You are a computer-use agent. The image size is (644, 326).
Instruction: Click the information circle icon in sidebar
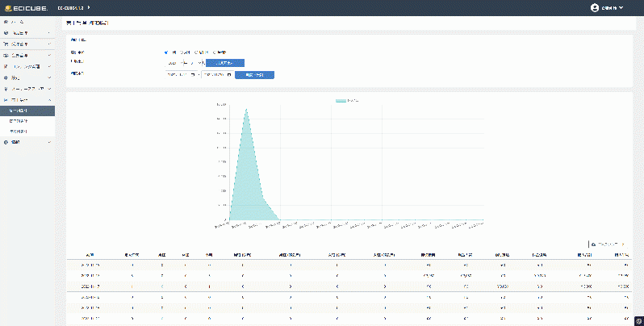(x=6, y=143)
